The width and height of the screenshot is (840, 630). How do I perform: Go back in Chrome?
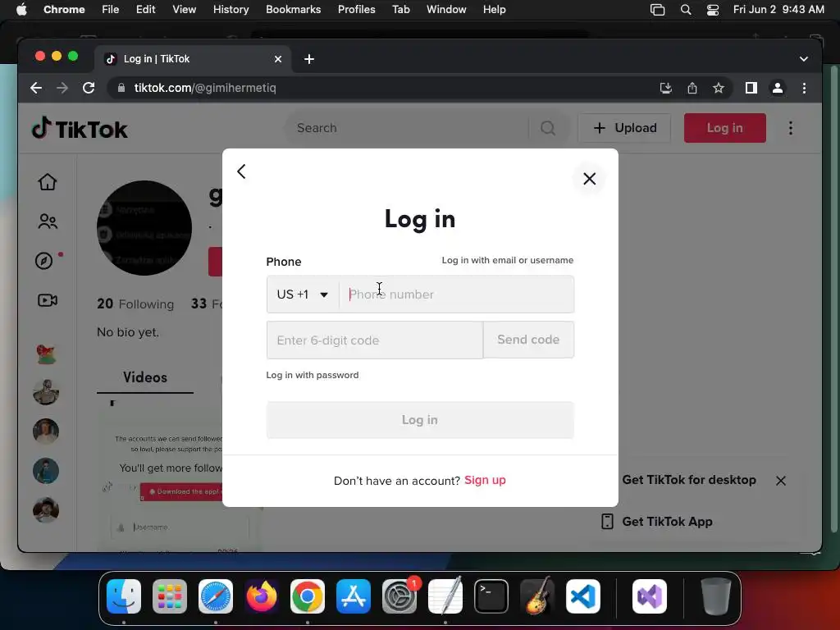(36, 88)
